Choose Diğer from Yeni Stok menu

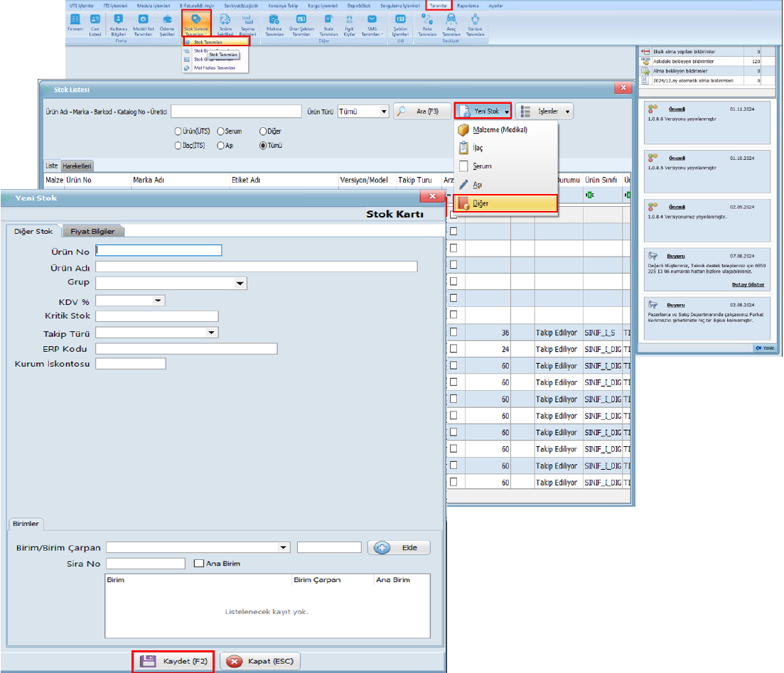(x=505, y=203)
